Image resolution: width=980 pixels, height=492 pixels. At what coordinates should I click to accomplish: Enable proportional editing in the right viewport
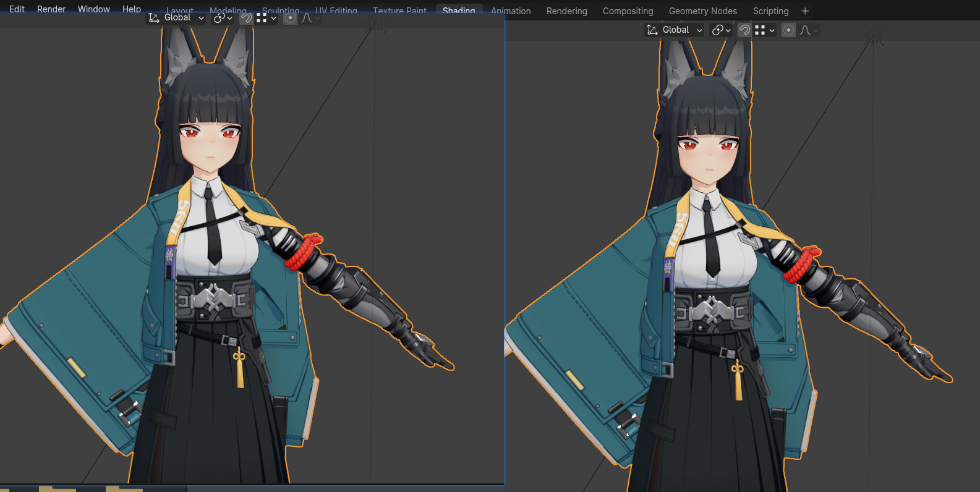[788, 30]
